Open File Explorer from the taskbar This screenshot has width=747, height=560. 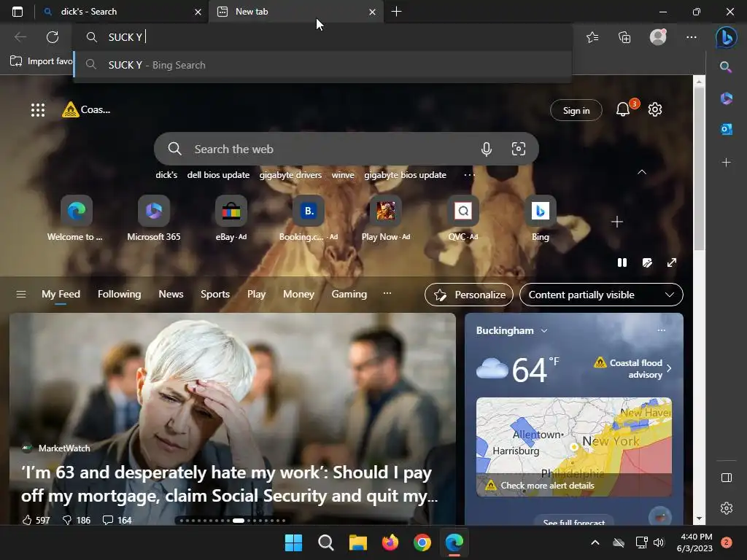(357, 542)
